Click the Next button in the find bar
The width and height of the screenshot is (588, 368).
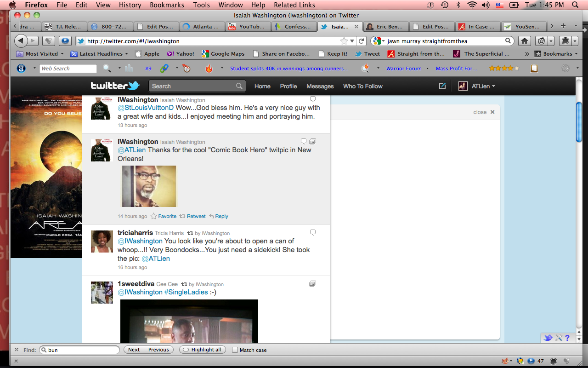click(134, 350)
